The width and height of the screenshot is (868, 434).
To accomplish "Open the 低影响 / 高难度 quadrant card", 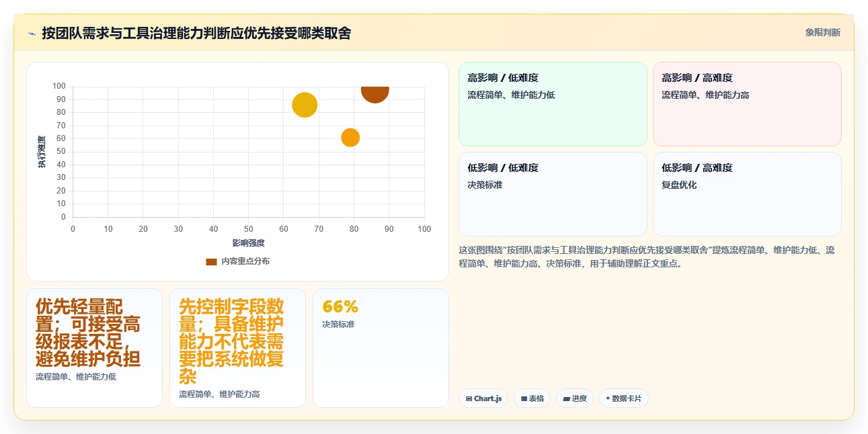I will pos(747,194).
